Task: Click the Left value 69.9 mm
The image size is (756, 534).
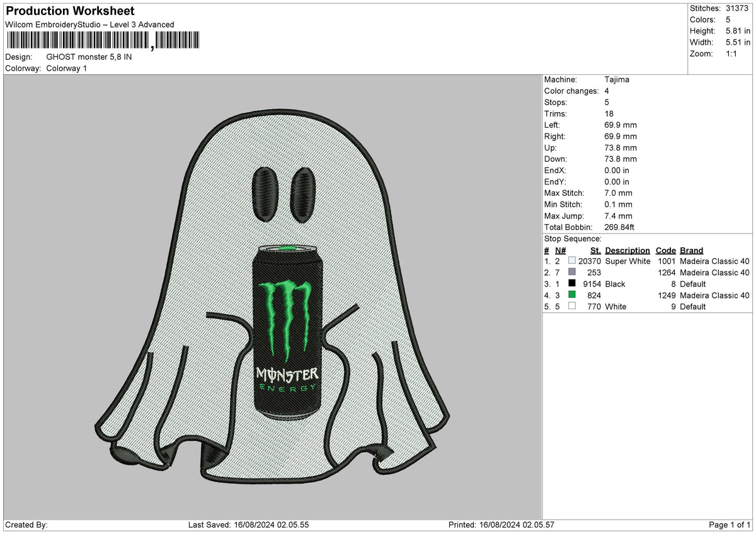Action: [x=621, y=125]
